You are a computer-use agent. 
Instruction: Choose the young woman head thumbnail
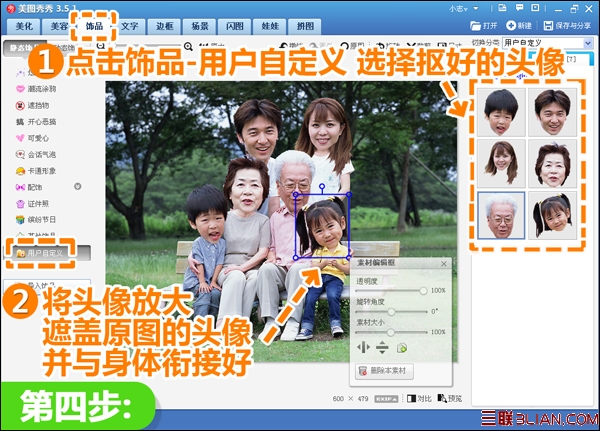click(501, 163)
